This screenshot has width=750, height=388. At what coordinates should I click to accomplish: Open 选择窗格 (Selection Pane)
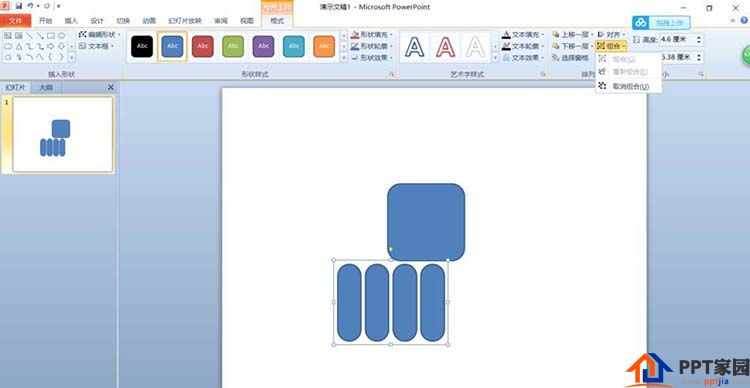pos(570,57)
